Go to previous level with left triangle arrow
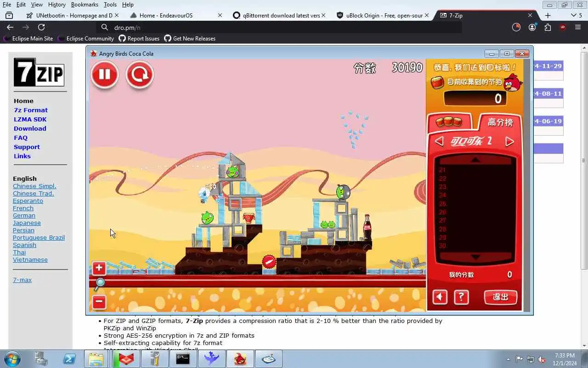The height and width of the screenshot is (368, 588). tap(439, 141)
